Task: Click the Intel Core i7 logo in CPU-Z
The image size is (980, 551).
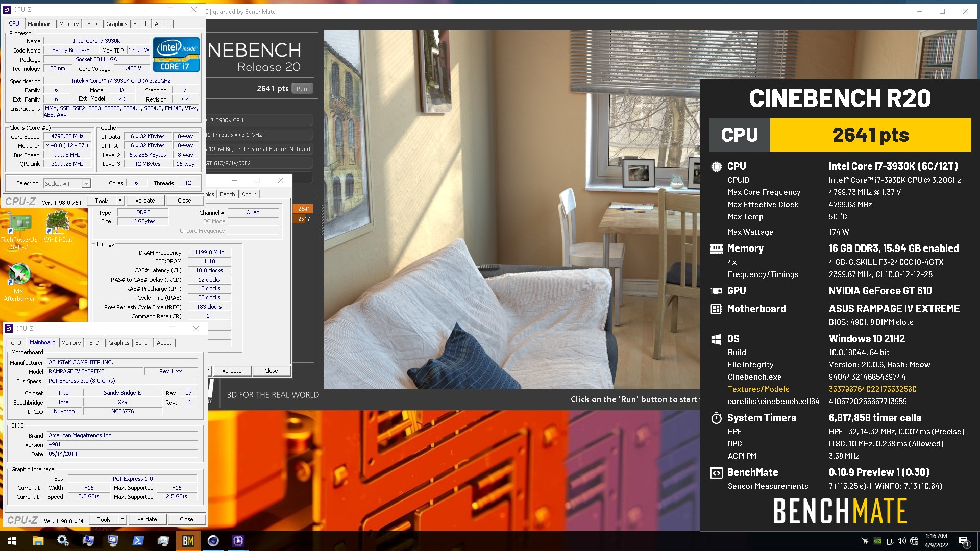Action: (176, 55)
